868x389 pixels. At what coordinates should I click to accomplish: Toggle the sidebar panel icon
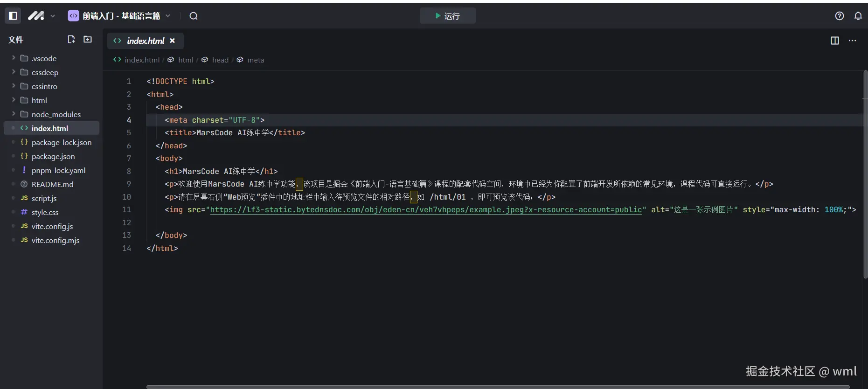coord(13,16)
